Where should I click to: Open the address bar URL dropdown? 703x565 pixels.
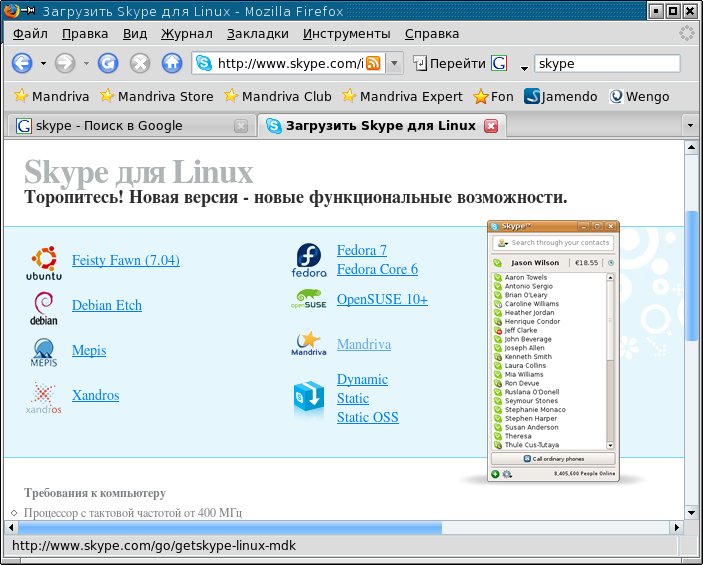click(x=394, y=63)
